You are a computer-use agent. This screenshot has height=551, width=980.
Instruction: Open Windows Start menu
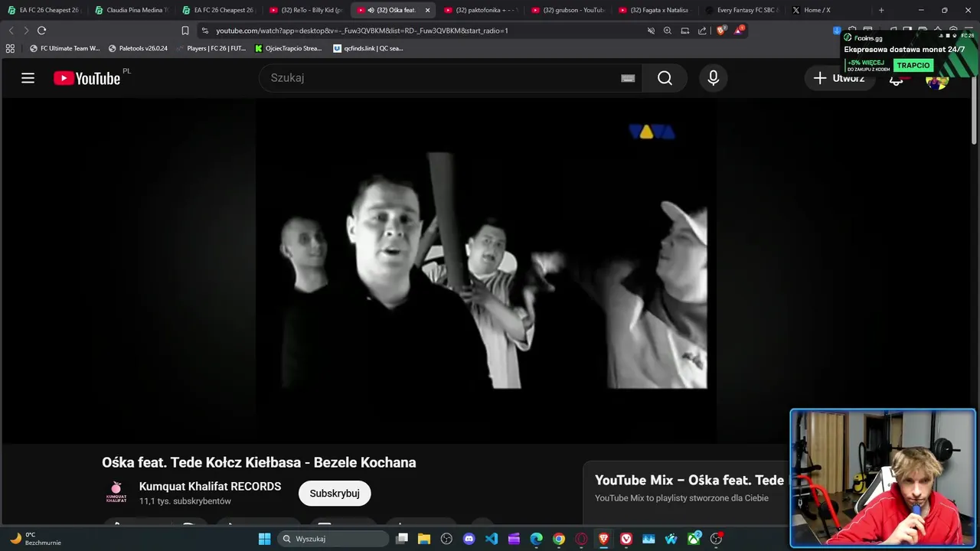click(x=264, y=539)
